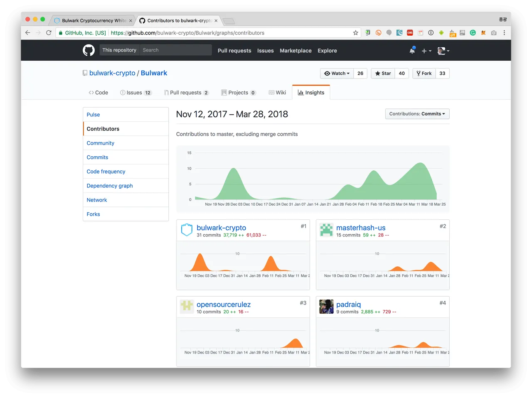Click the orange off-badge extension icon

click(453, 33)
